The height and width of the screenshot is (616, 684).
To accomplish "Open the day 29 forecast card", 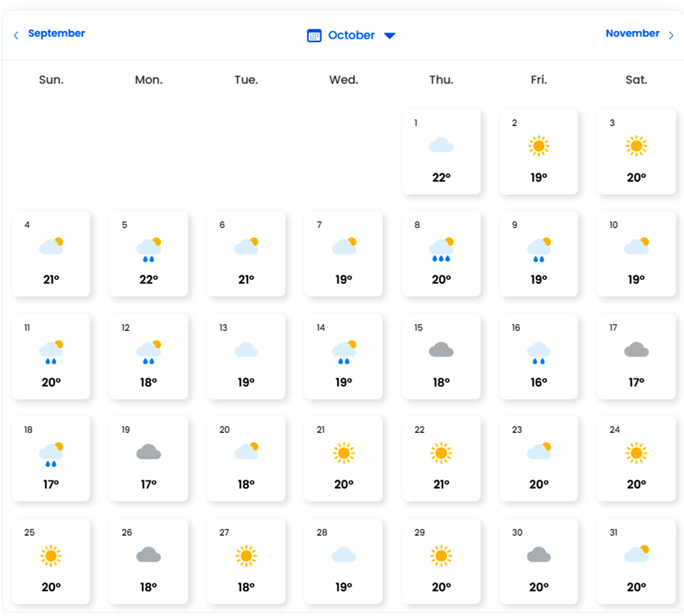I will pyautogui.click(x=441, y=561).
